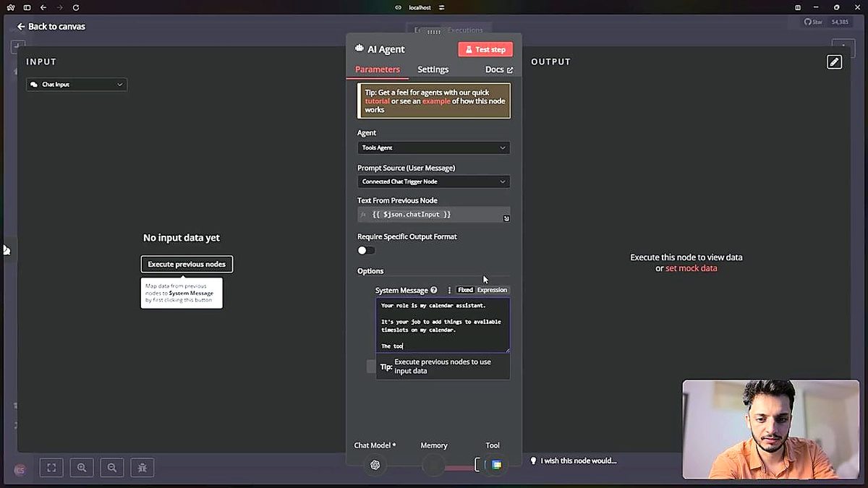Click into the System Message text area

[x=443, y=325]
